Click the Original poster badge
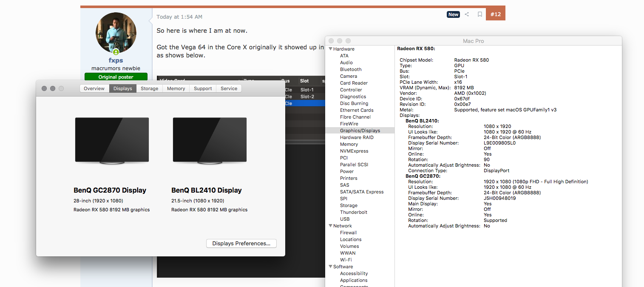Screen dimensions: 644x287 [116, 77]
